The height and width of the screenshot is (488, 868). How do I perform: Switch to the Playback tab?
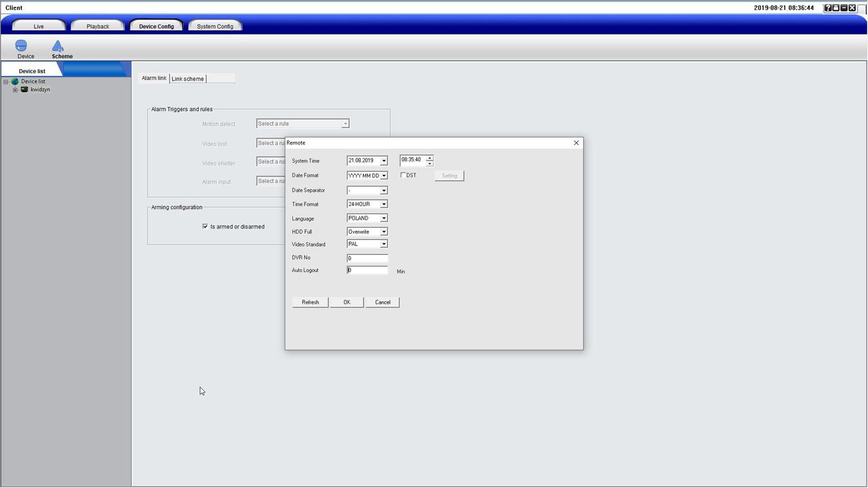click(x=98, y=26)
